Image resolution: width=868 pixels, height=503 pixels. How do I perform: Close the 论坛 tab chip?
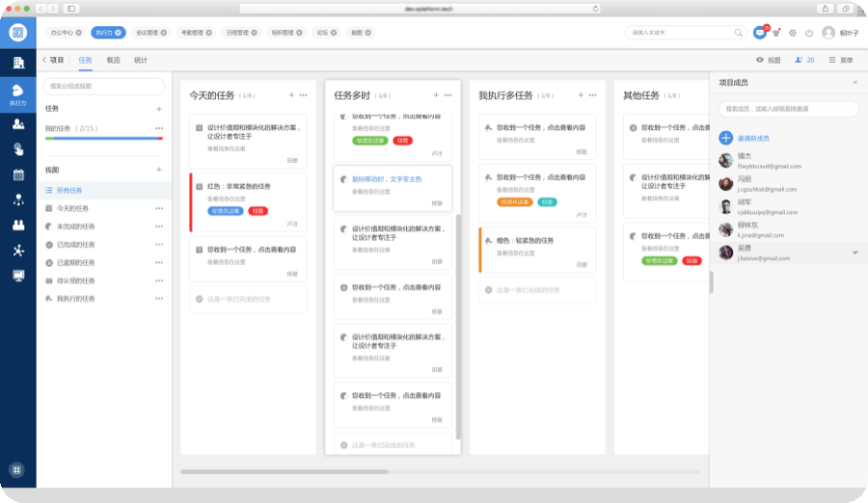pos(334,33)
